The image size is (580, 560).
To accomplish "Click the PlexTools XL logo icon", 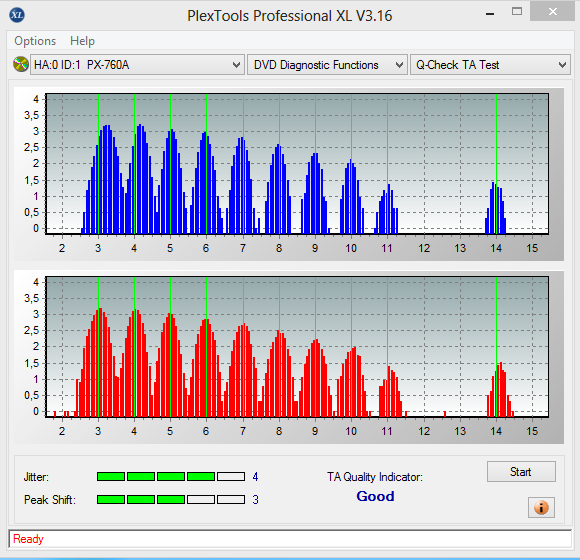I will tap(17, 15).
